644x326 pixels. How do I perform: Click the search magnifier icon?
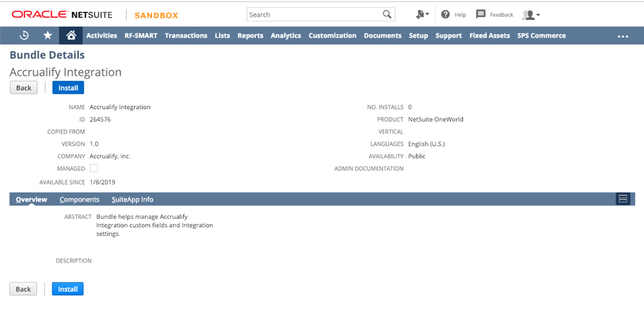click(x=387, y=15)
